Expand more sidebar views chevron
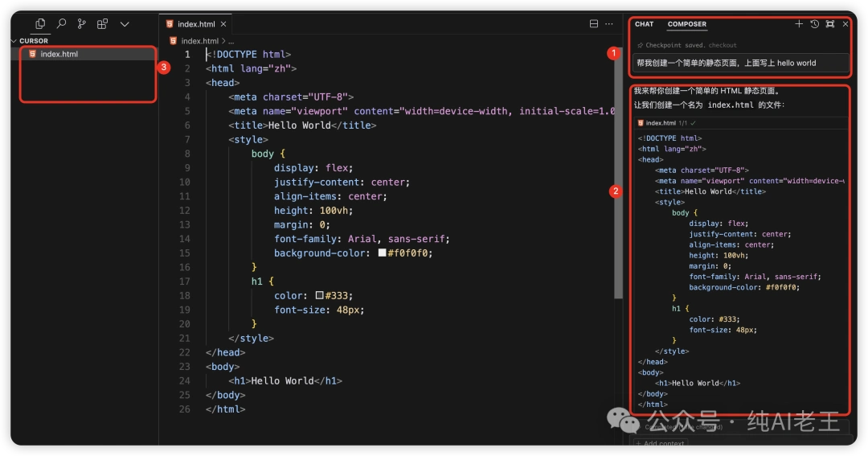 point(125,24)
